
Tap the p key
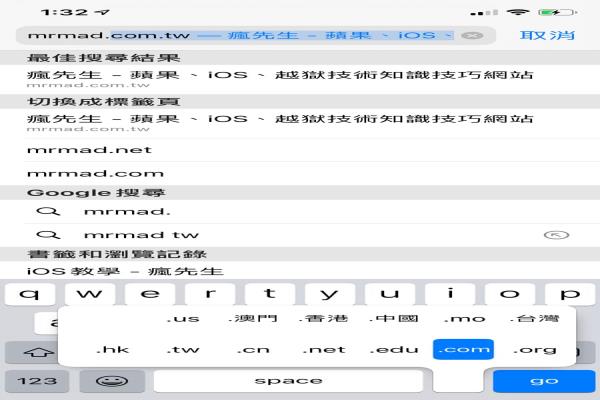[570, 294]
